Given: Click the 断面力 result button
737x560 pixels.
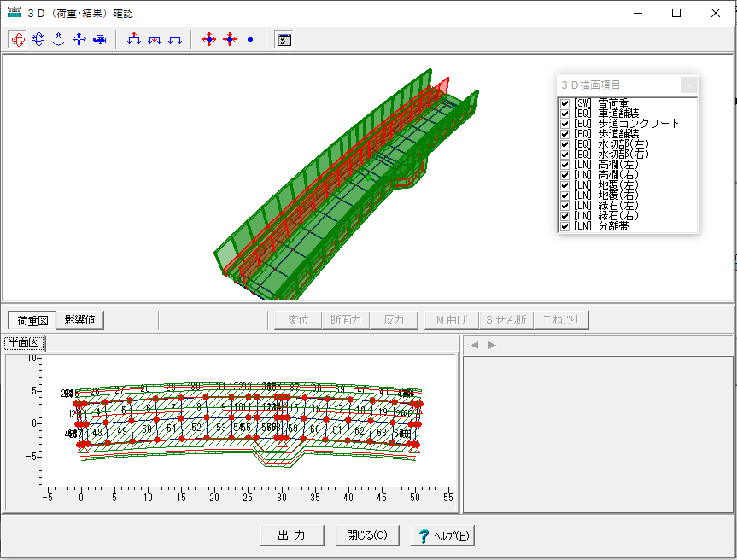Looking at the screenshot, I should [x=346, y=320].
